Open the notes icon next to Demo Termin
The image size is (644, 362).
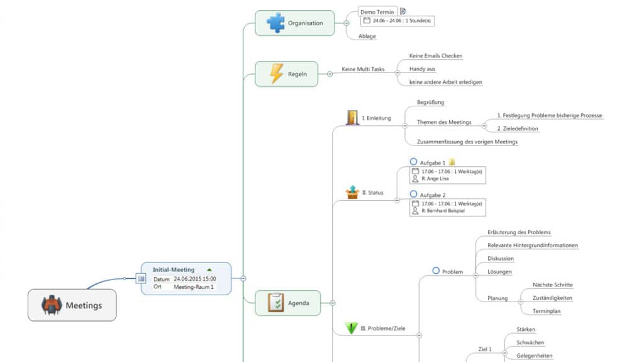coord(403,11)
